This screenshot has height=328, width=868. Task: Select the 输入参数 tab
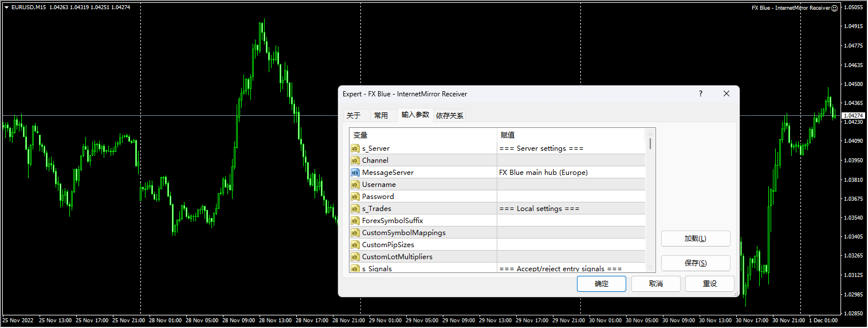point(415,115)
